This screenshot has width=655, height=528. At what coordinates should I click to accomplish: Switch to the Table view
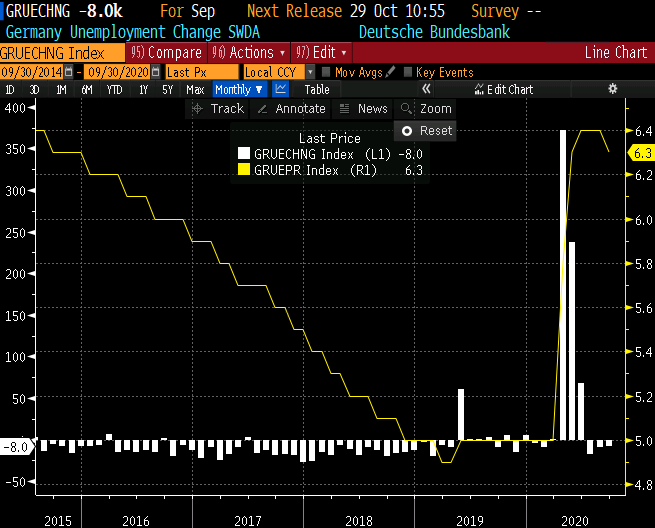(x=316, y=90)
